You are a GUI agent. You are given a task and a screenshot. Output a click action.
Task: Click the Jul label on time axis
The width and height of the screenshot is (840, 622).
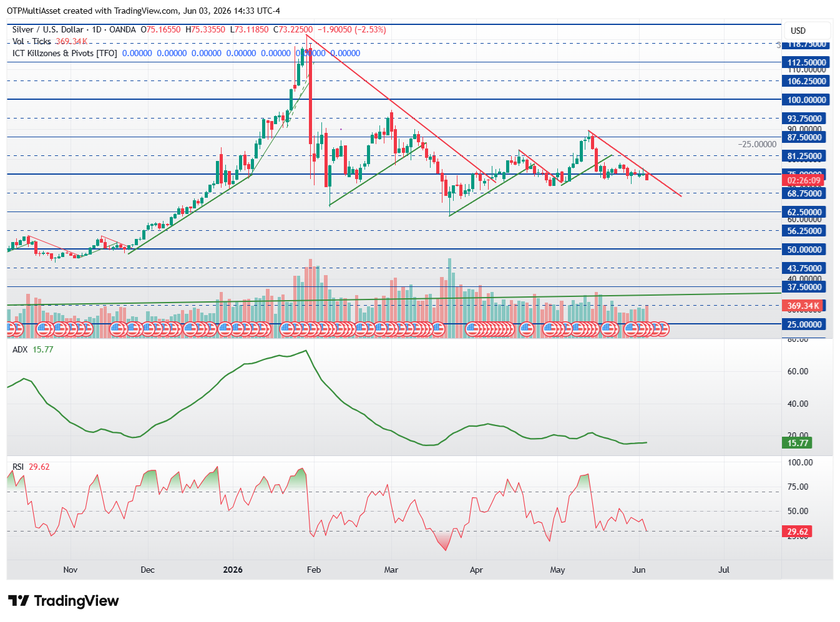tap(724, 570)
